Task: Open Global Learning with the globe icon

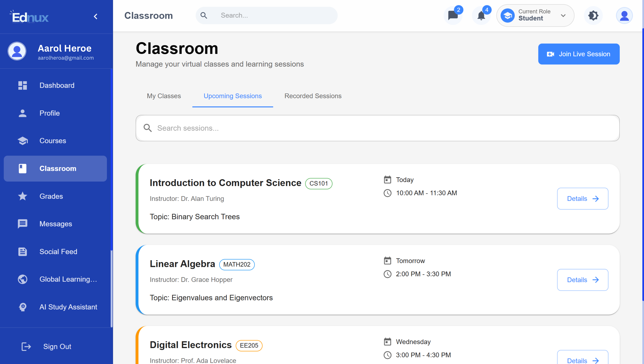Action: [x=23, y=279]
